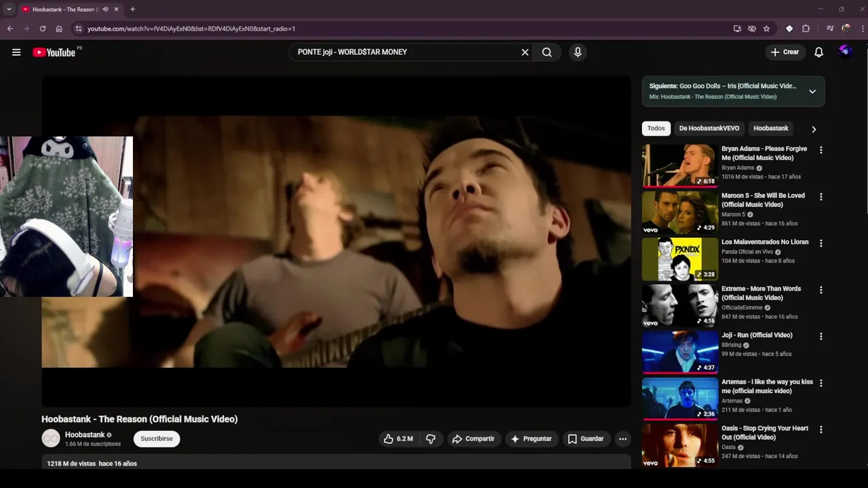Viewport: 868px width, 488px height.
Task: Click the Crear button
Action: pyautogui.click(x=785, y=52)
